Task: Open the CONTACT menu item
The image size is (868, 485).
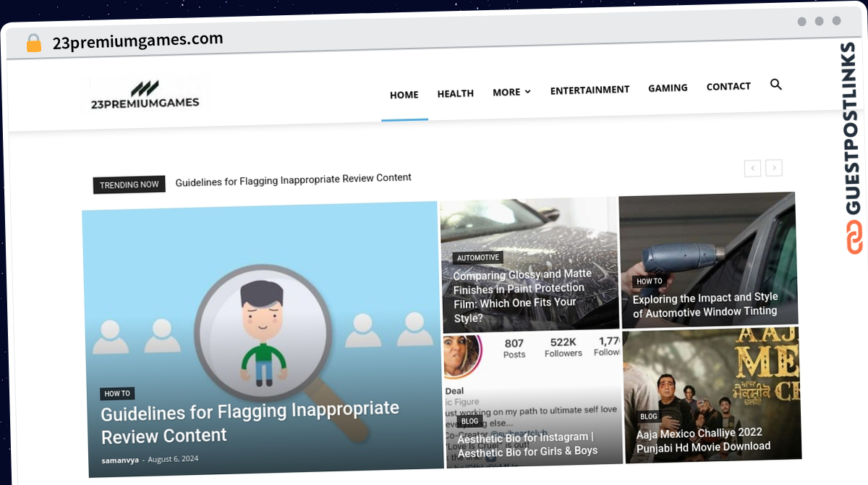Action: [728, 86]
